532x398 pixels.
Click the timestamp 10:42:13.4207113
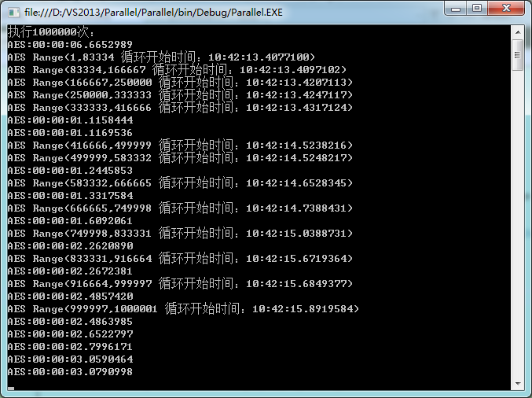pyautogui.click(x=296, y=82)
